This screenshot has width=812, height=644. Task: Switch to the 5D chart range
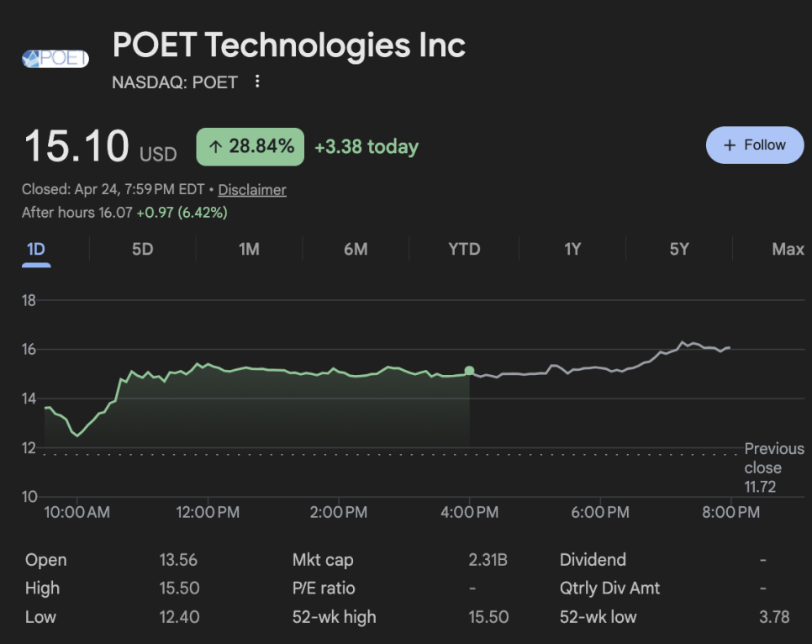(x=143, y=249)
